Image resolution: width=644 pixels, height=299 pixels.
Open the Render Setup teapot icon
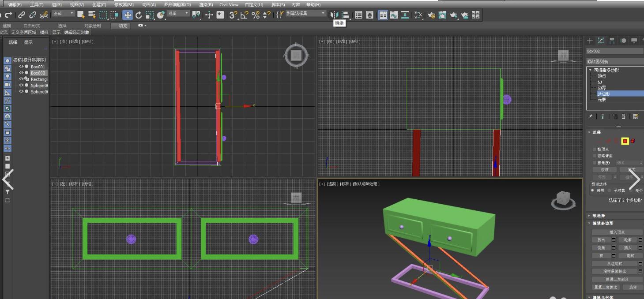pos(431,15)
